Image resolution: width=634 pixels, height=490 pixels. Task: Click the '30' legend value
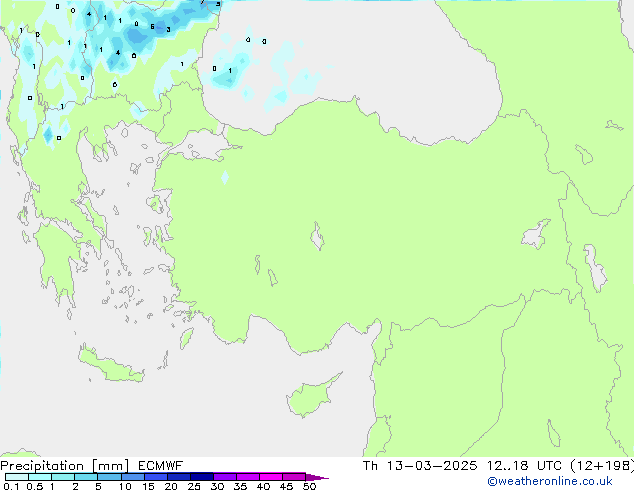[217, 486]
